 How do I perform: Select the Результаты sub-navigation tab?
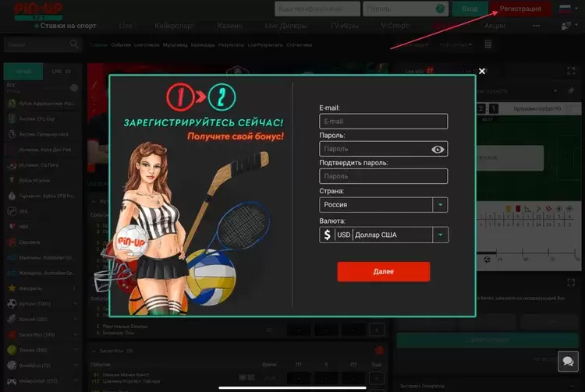(x=231, y=45)
